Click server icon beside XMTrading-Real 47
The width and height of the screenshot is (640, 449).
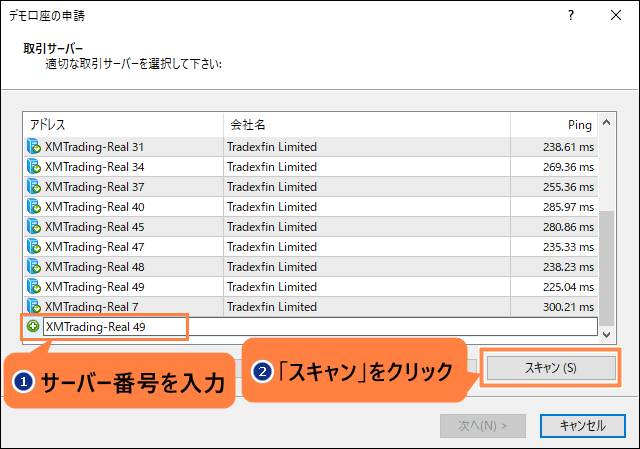click(x=33, y=247)
